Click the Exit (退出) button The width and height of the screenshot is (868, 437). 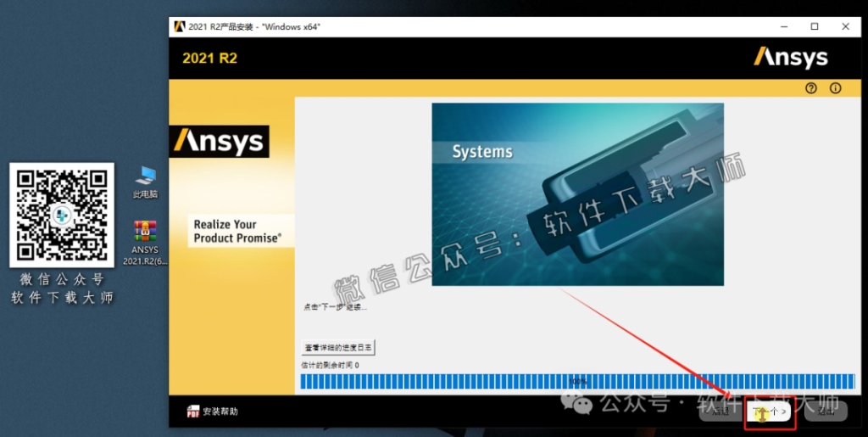tap(826, 412)
